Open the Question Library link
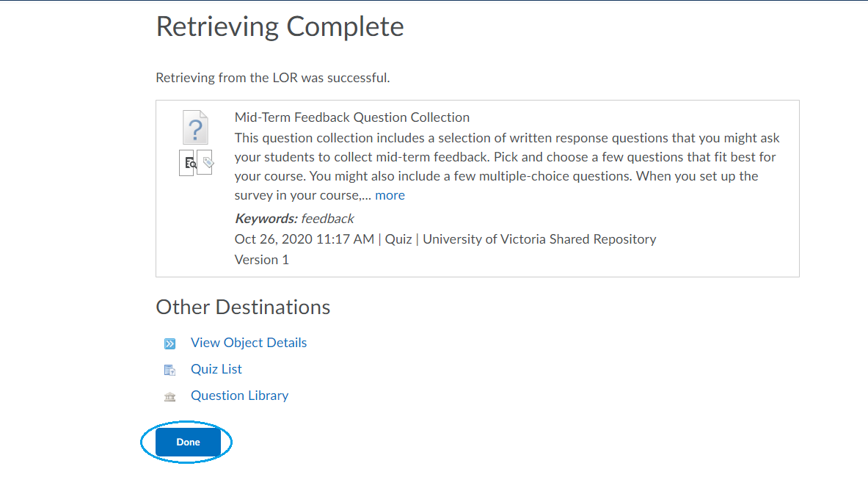The image size is (868, 488). [239, 396]
